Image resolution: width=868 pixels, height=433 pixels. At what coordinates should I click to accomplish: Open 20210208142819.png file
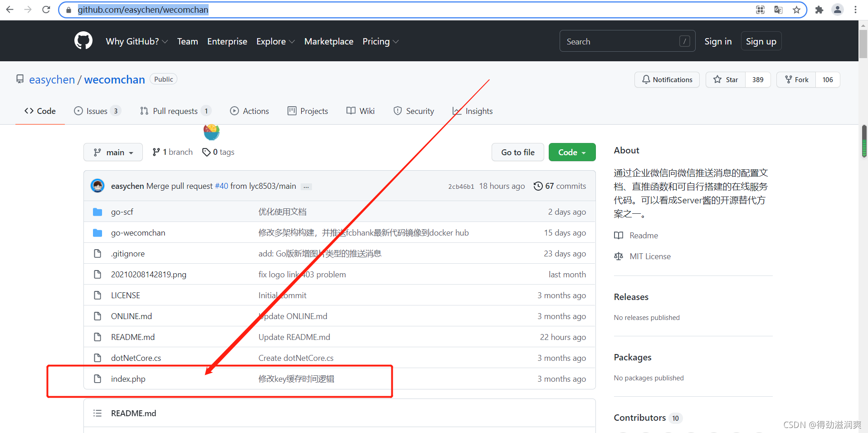point(149,275)
